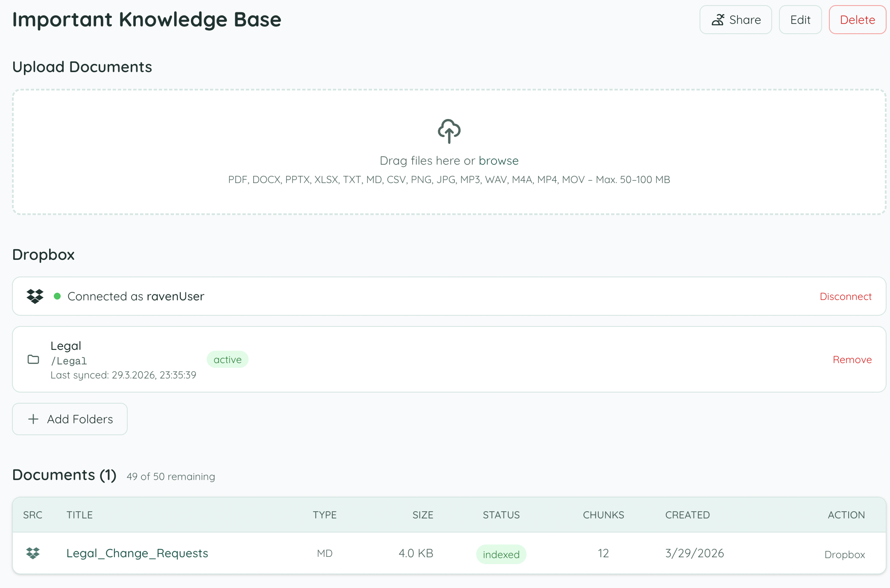Click the cloud upload icon

(x=449, y=131)
